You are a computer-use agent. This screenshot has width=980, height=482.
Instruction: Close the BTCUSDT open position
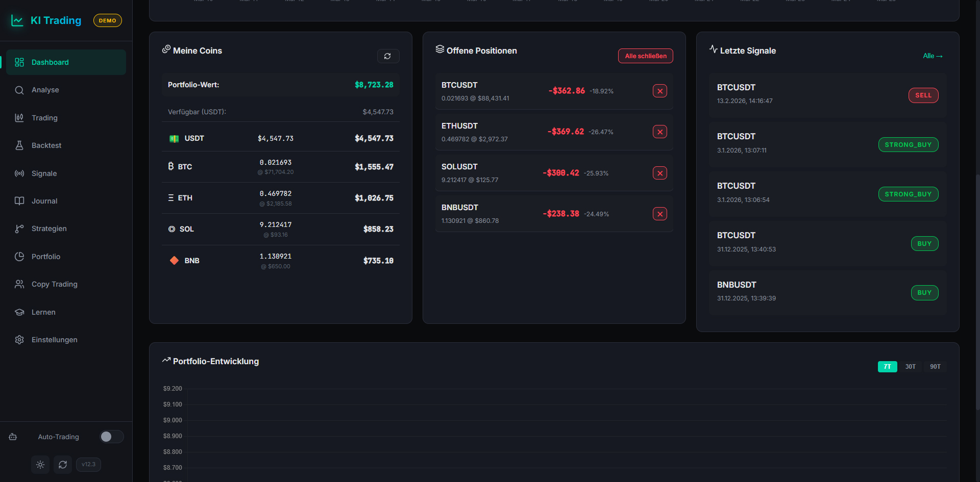659,91
